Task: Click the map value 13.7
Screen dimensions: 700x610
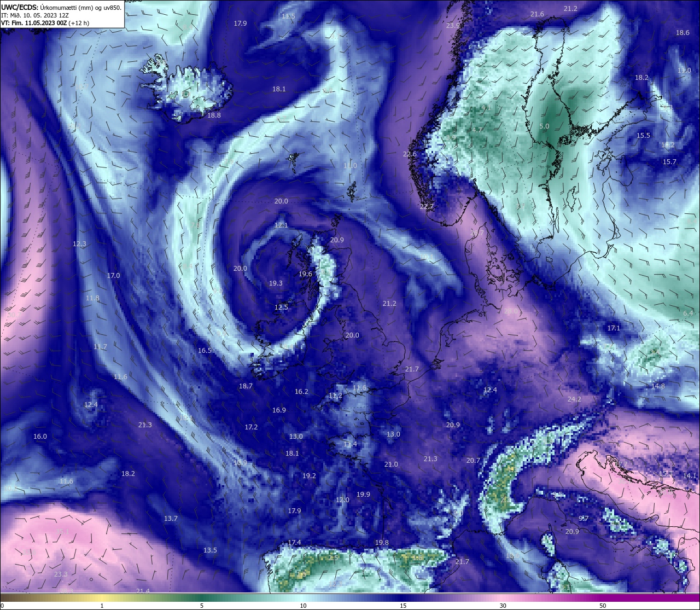Action: click(x=171, y=518)
